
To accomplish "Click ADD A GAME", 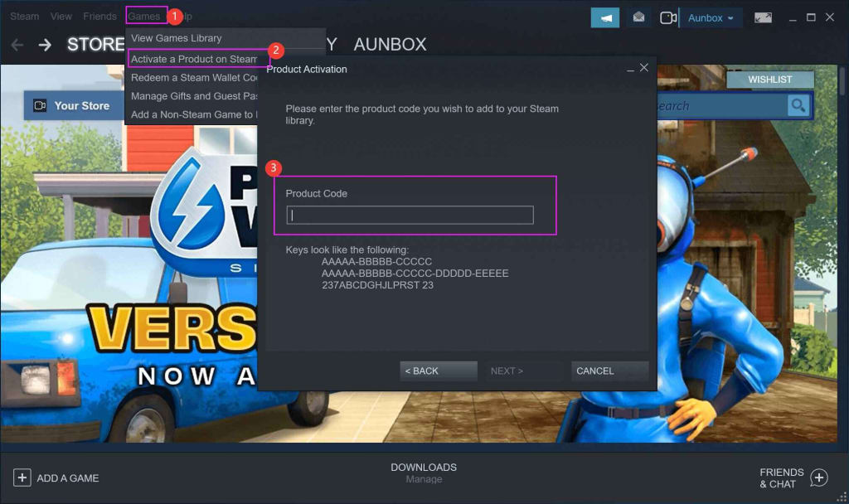I will tap(68, 478).
